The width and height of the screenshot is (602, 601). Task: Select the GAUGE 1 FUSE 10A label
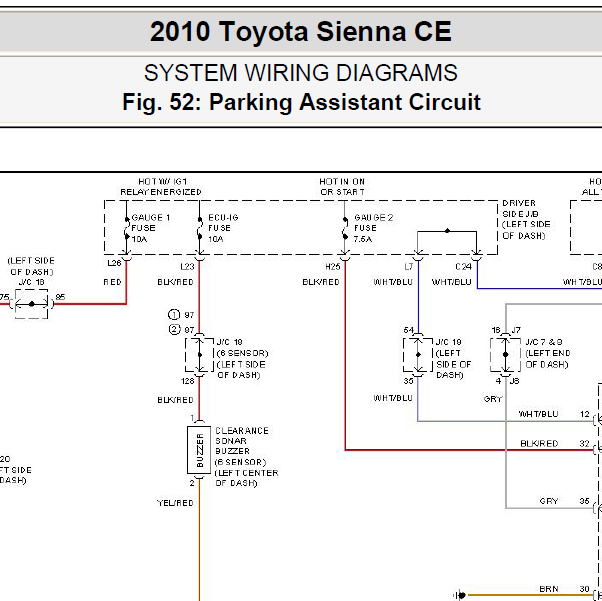pyautogui.click(x=150, y=228)
